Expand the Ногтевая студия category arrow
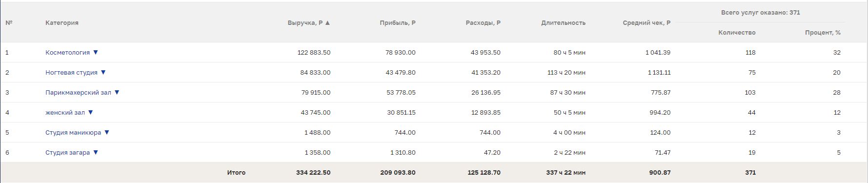Screen dimensions: 868x183 [103, 72]
